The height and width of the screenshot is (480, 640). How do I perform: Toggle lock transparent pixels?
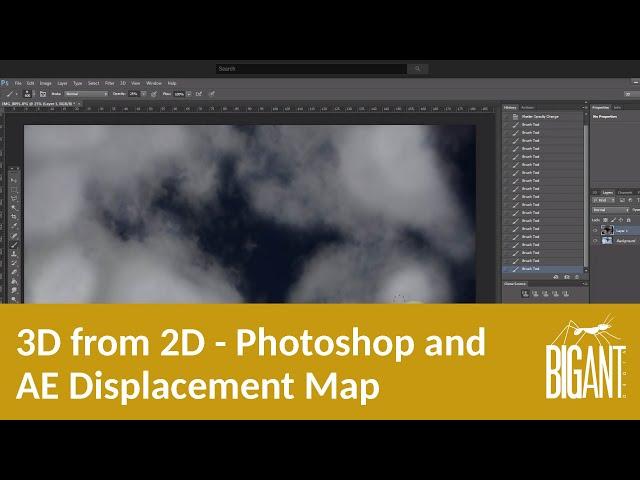[605, 220]
